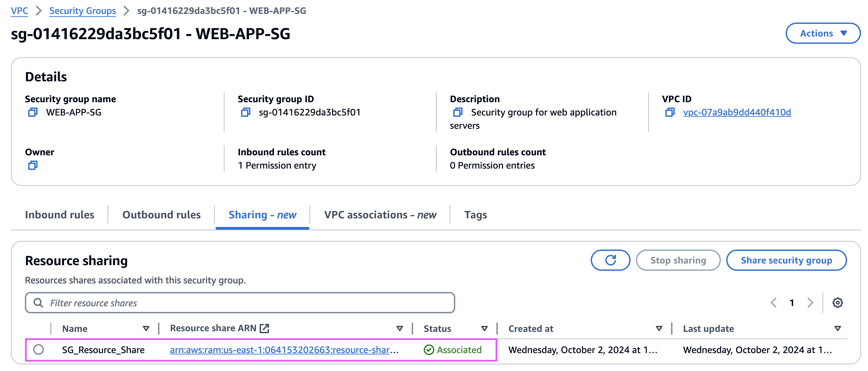
Task: Select the SG_Resource_Share radio button
Action: pyautogui.click(x=39, y=349)
